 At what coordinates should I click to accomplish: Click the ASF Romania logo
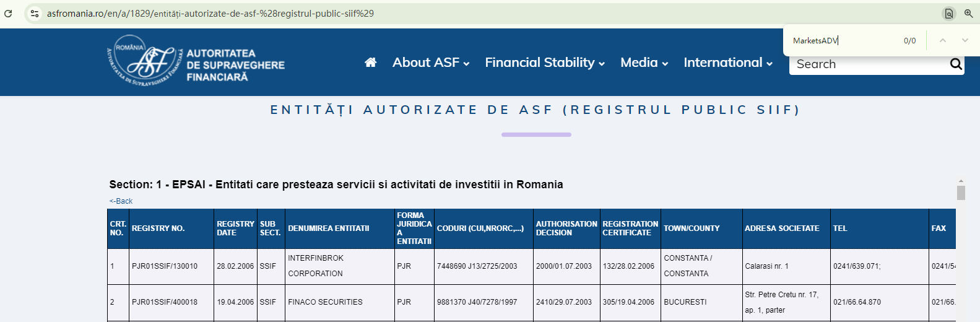point(195,61)
